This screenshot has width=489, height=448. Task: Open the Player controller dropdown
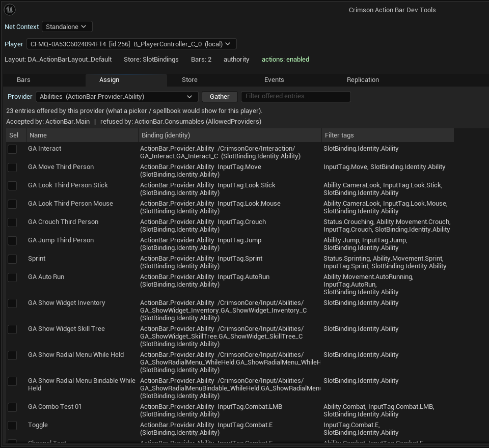point(131,44)
